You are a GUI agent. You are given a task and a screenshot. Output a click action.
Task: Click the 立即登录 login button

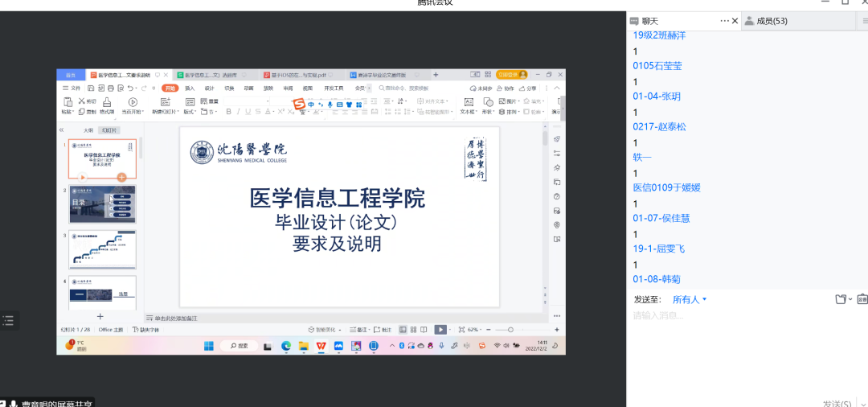[508, 75]
